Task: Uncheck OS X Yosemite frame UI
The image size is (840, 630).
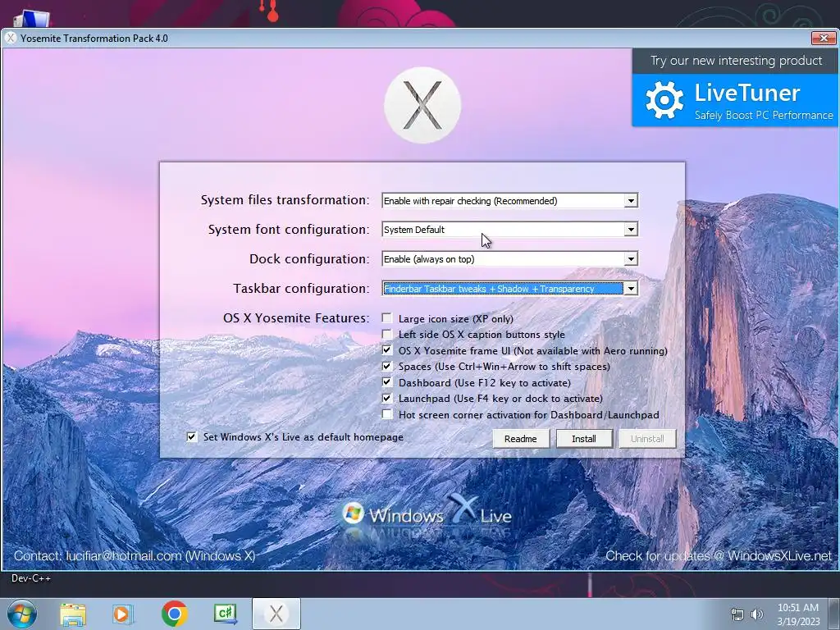Action: [x=387, y=350]
